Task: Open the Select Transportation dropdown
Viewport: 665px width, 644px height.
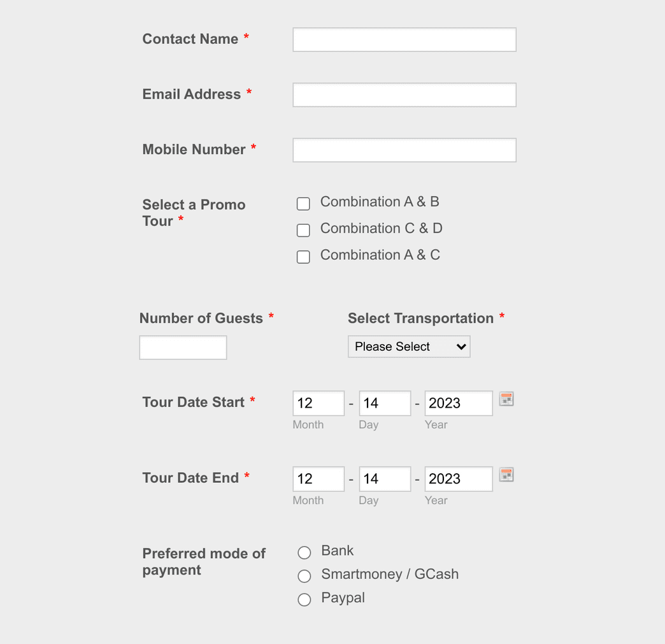Action: point(409,347)
